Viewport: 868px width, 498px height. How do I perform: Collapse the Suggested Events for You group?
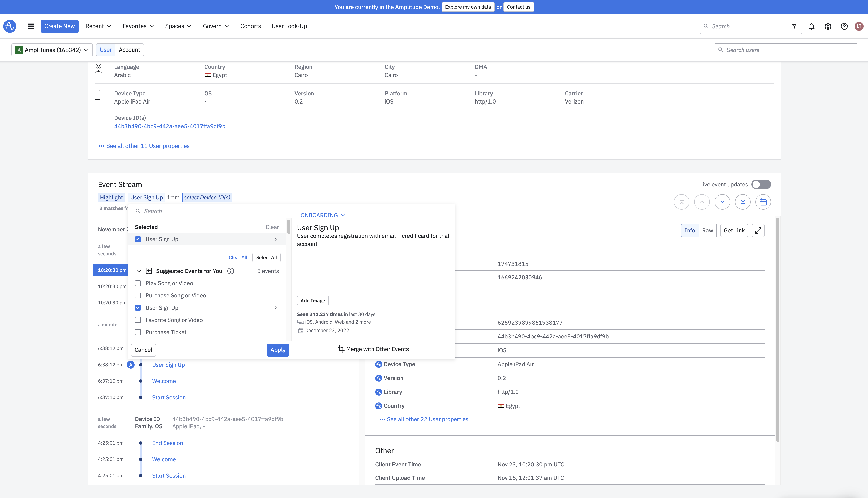(x=139, y=271)
